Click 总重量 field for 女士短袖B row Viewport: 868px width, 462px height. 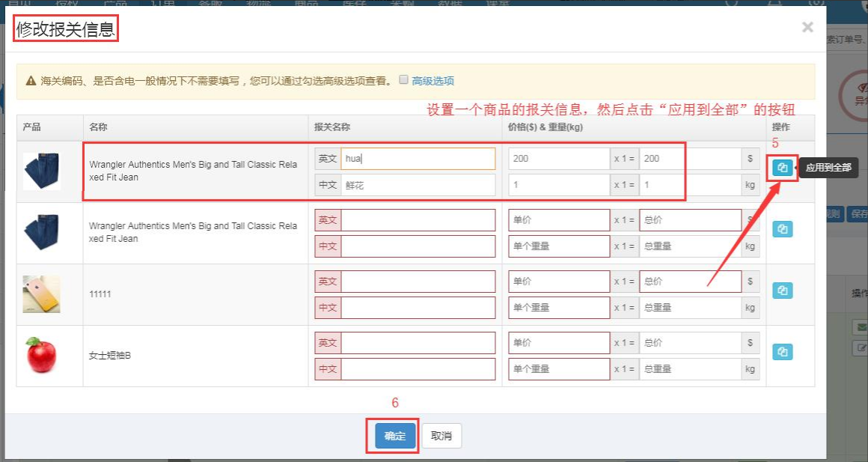pos(690,369)
